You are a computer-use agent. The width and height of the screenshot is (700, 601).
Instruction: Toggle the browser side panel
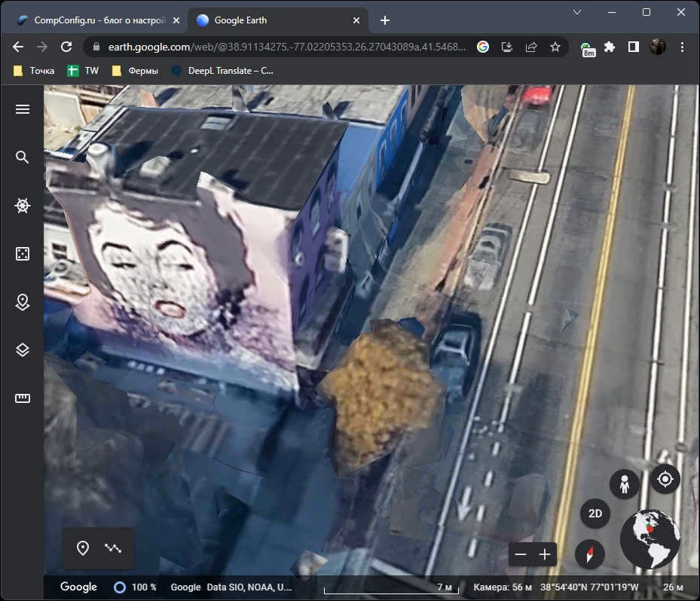pos(634,47)
